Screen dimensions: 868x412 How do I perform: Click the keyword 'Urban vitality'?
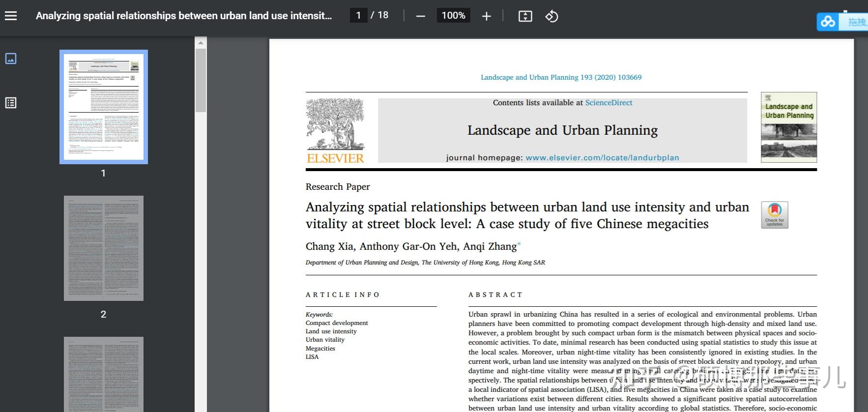325,340
